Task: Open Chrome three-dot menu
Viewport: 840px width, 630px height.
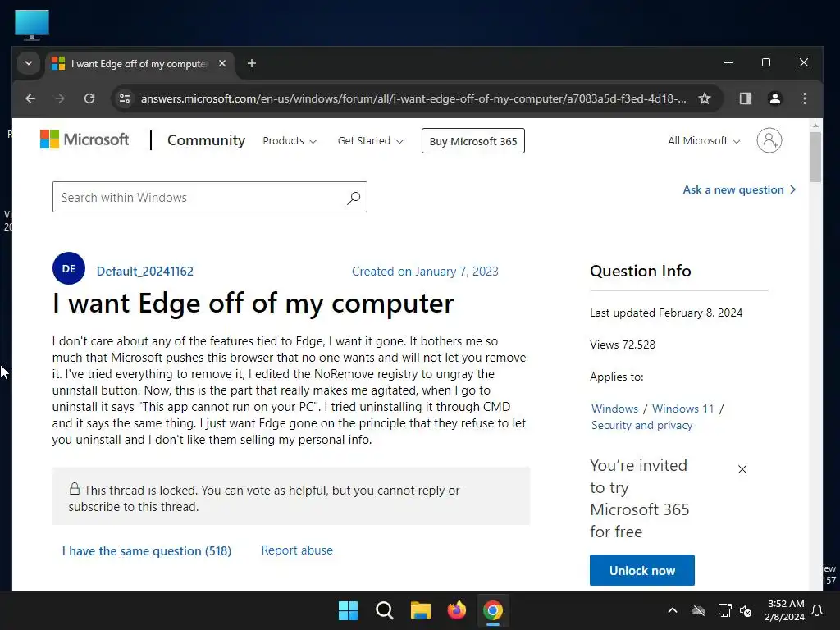Action: (805, 98)
